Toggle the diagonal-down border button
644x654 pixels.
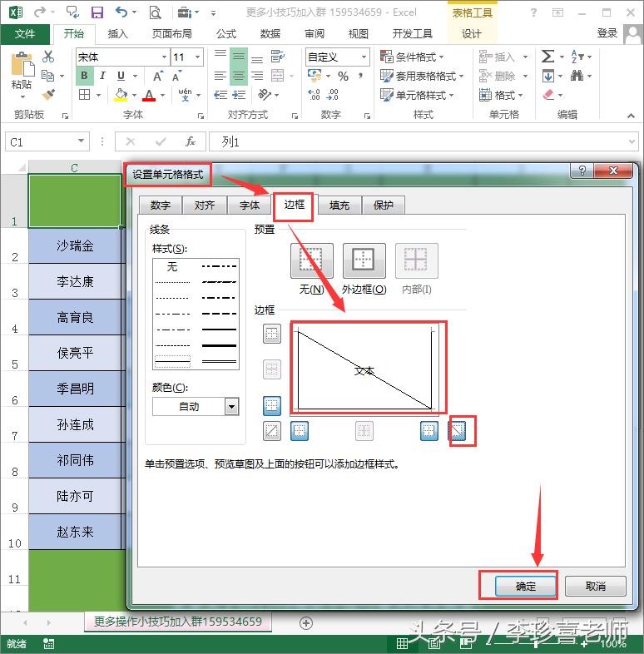(457, 430)
